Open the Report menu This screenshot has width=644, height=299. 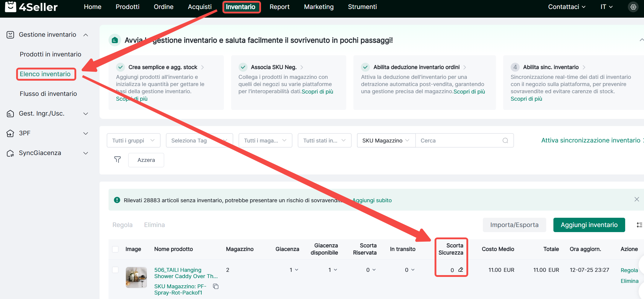coord(279,7)
